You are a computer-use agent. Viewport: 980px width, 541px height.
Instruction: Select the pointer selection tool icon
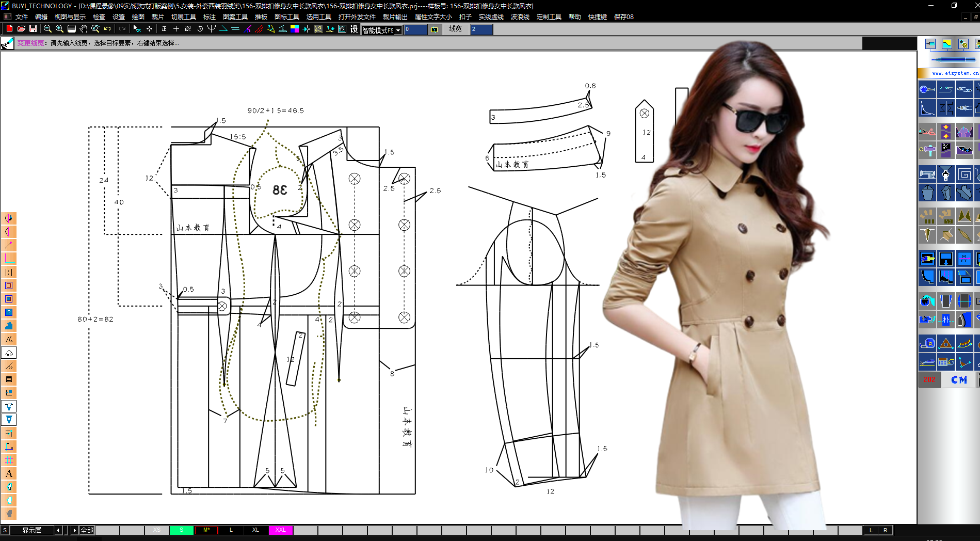coord(137,29)
